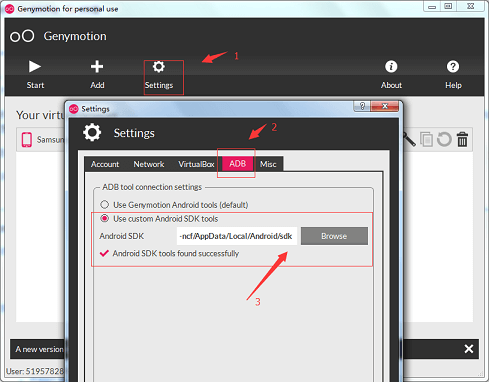Screen dimensions: 489x382
Task: Switch to the VirtualBox tab
Action: (x=196, y=164)
